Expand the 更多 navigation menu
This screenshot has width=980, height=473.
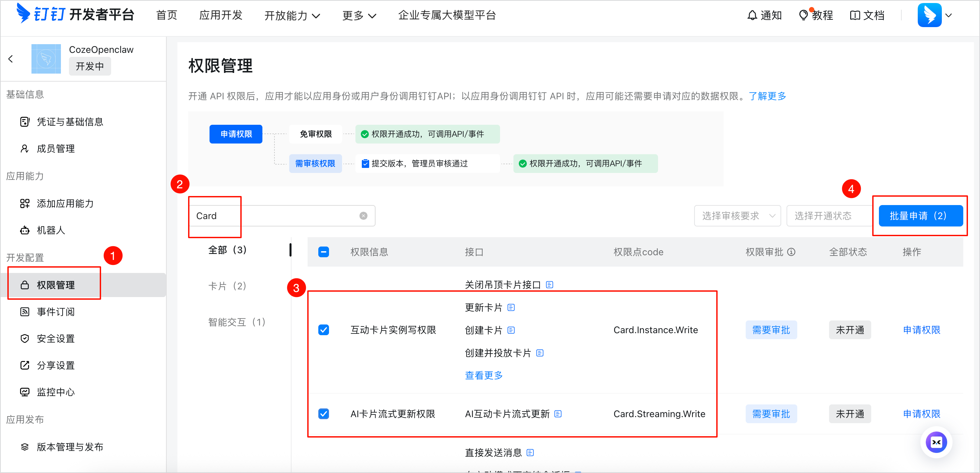click(x=358, y=15)
